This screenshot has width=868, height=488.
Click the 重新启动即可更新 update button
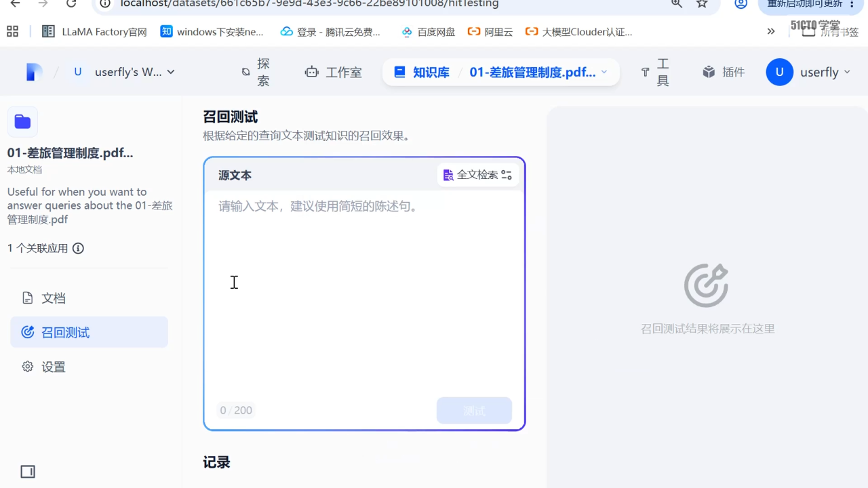pyautogui.click(x=805, y=4)
